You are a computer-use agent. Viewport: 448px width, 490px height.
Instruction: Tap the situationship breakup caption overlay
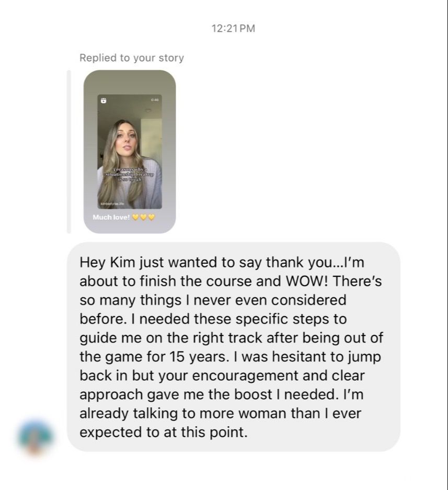(130, 174)
